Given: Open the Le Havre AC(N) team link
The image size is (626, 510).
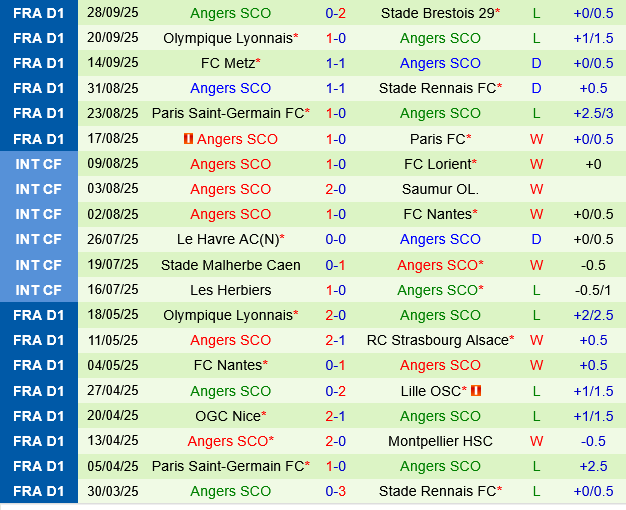Looking at the screenshot, I should (229, 239).
